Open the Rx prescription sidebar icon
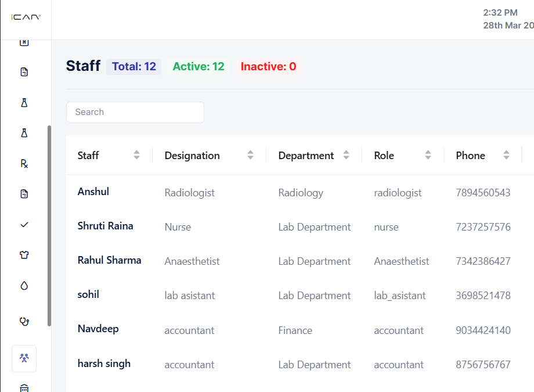This screenshot has width=534, height=392. [x=24, y=164]
